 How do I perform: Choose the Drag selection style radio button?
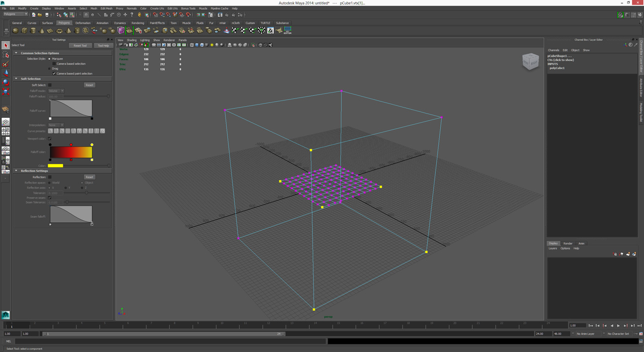[50, 68]
